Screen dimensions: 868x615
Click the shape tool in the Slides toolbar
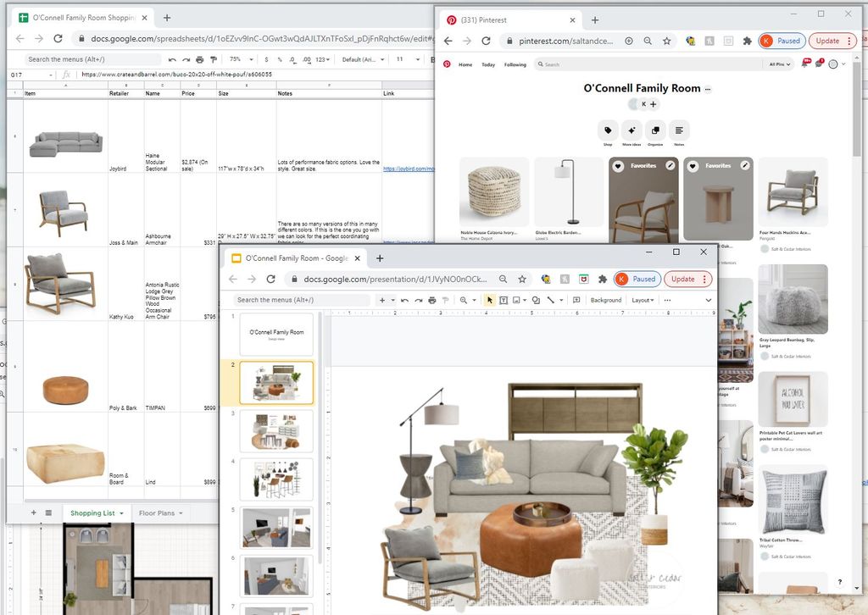click(x=536, y=300)
